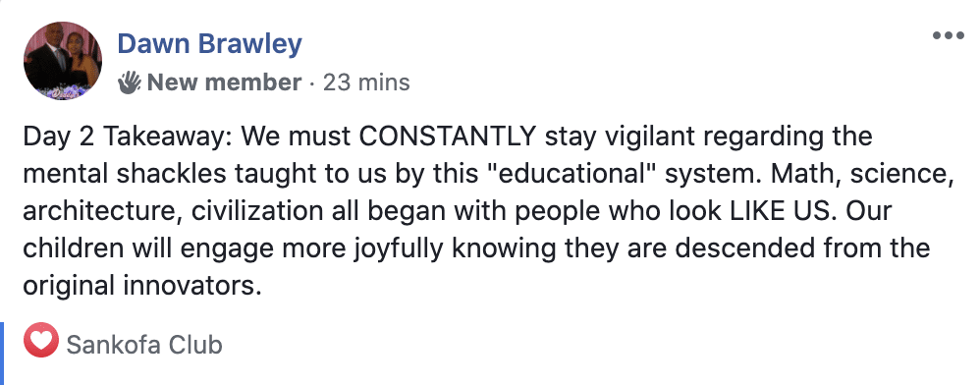Click the man in the profile photo

click(50, 59)
